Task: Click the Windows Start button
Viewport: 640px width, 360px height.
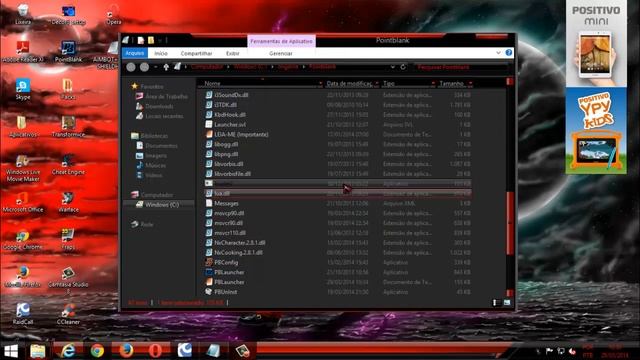Action: 11,351
